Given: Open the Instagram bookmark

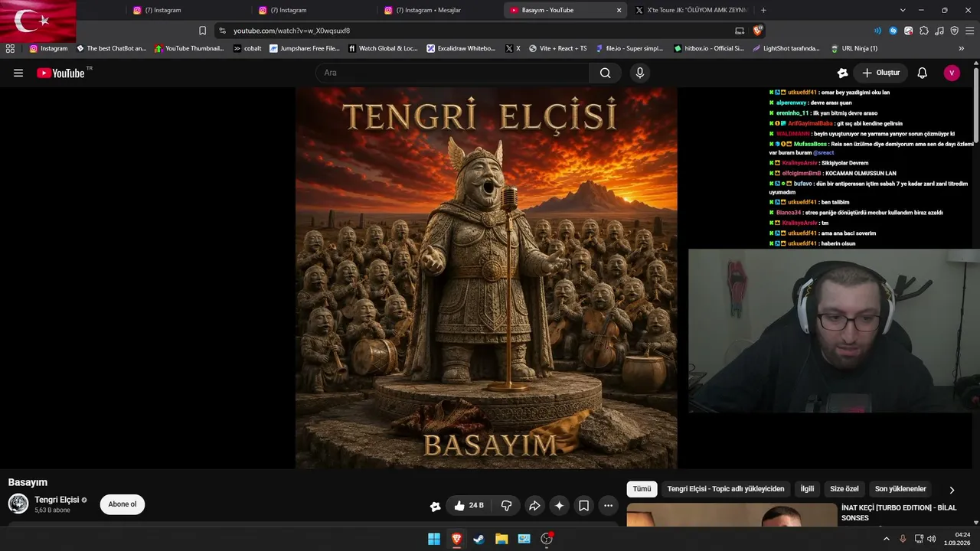Looking at the screenshot, I should 48,48.
